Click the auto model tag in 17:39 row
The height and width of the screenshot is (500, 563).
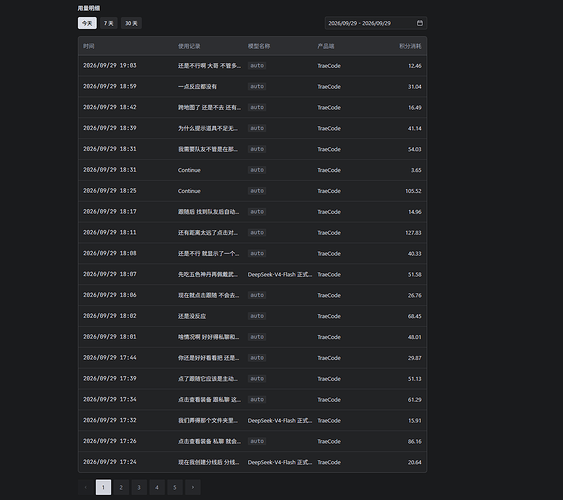[x=257, y=378]
